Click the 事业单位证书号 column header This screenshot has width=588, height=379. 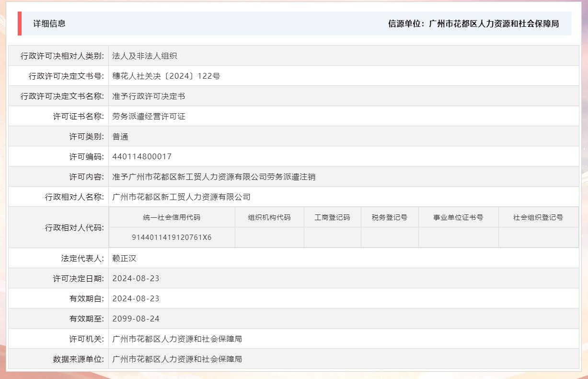click(x=458, y=217)
